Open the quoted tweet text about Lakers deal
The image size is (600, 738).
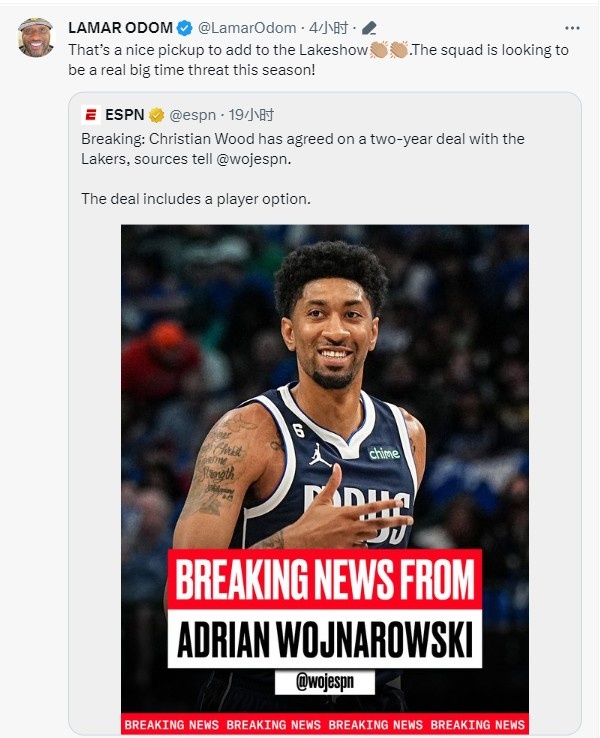coord(303,168)
